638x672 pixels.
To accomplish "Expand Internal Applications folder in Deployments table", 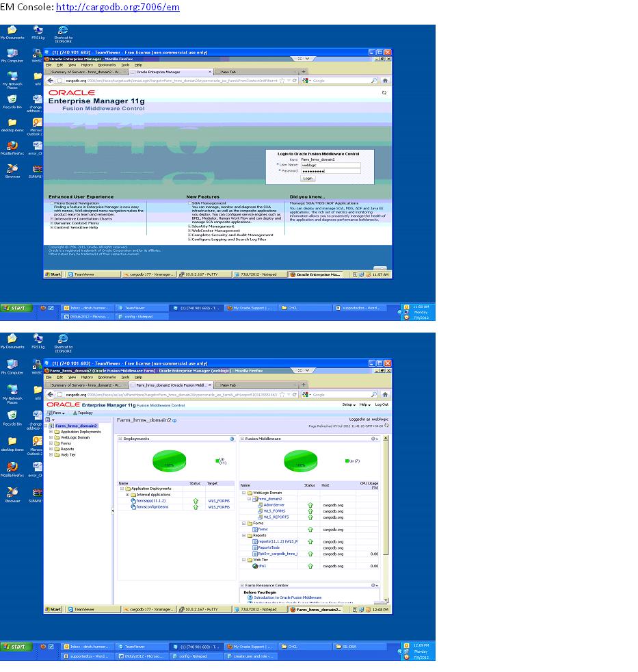I will coord(127,495).
